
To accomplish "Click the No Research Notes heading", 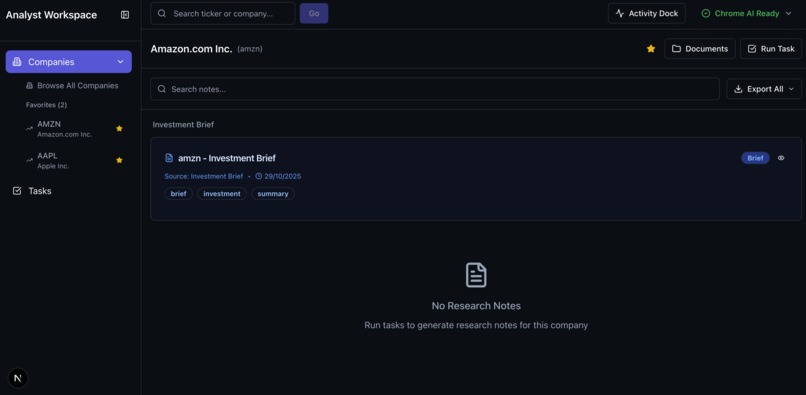I will point(476,306).
